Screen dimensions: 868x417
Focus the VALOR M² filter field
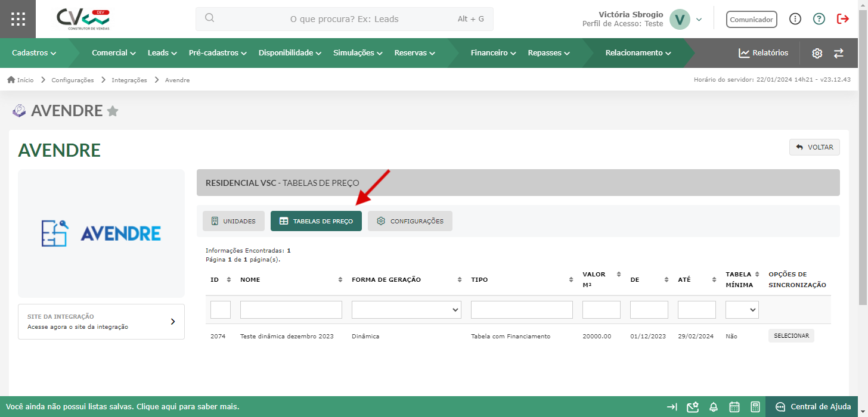(x=602, y=310)
